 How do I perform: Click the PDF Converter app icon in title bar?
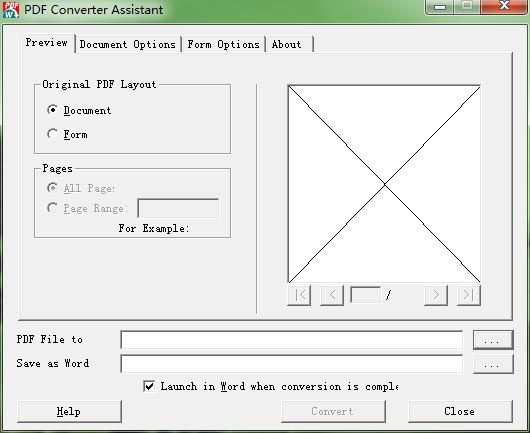click(x=11, y=9)
